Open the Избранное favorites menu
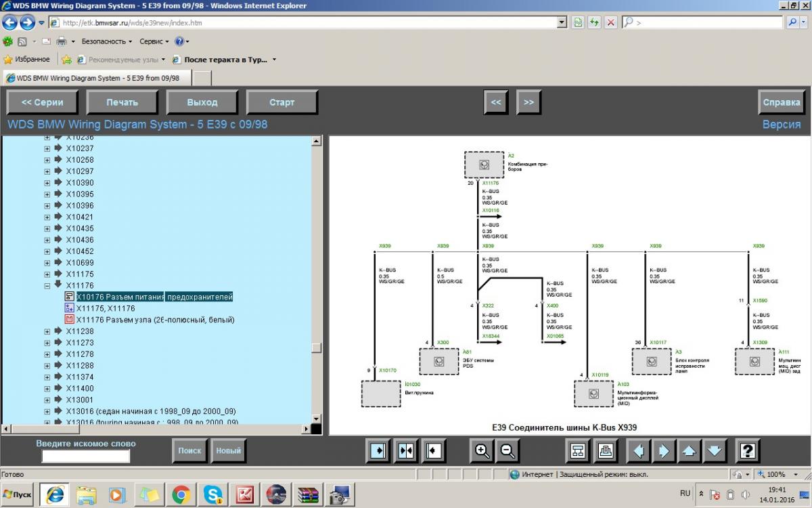Viewport: 812px width, 508px height. [x=26, y=60]
